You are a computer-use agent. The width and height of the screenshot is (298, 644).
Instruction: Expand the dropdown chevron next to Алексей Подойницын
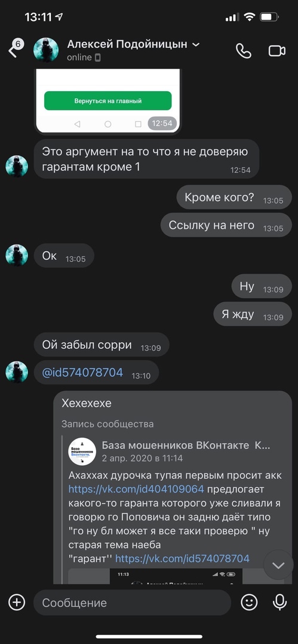click(196, 44)
